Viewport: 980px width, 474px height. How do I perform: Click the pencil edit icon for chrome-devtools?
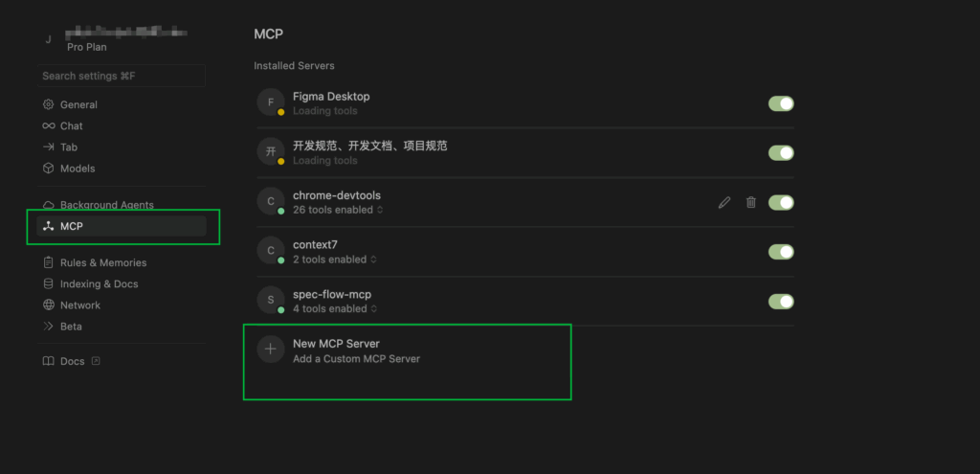click(x=724, y=202)
